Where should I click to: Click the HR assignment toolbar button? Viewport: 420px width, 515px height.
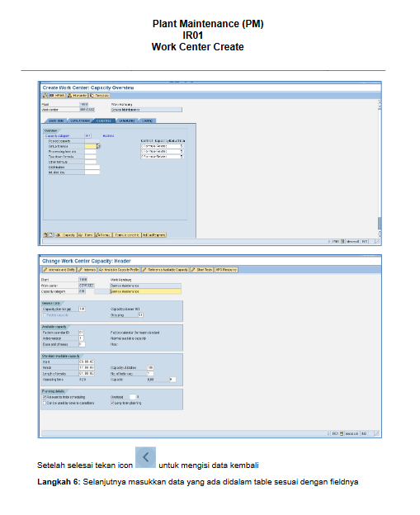click(57, 96)
